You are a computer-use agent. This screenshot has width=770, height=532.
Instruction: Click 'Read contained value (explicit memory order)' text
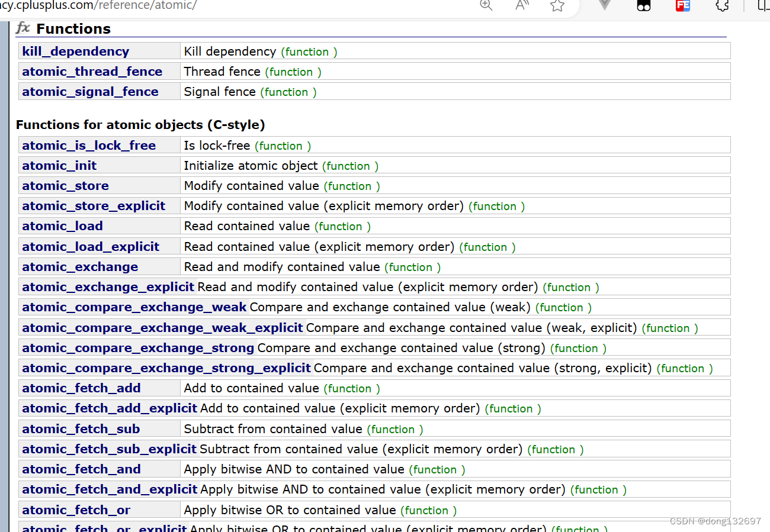[319, 247]
